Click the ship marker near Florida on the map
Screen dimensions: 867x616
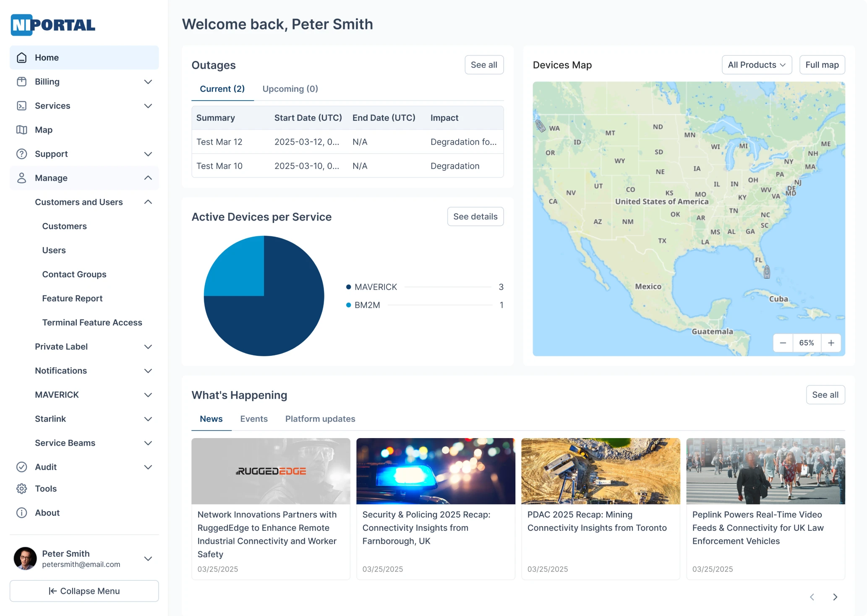[x=767, y=271]
